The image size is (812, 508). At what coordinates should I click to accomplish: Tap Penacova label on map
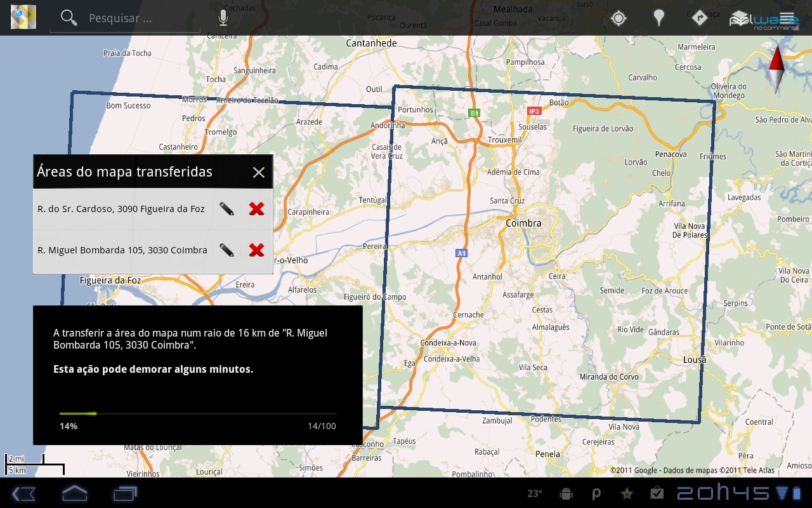pos(671,154)
